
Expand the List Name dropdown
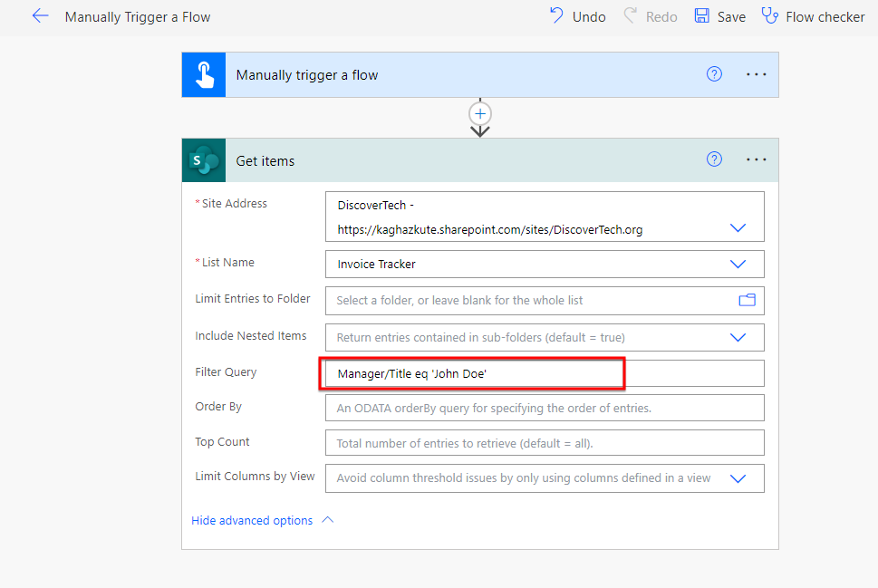(738, 264)
